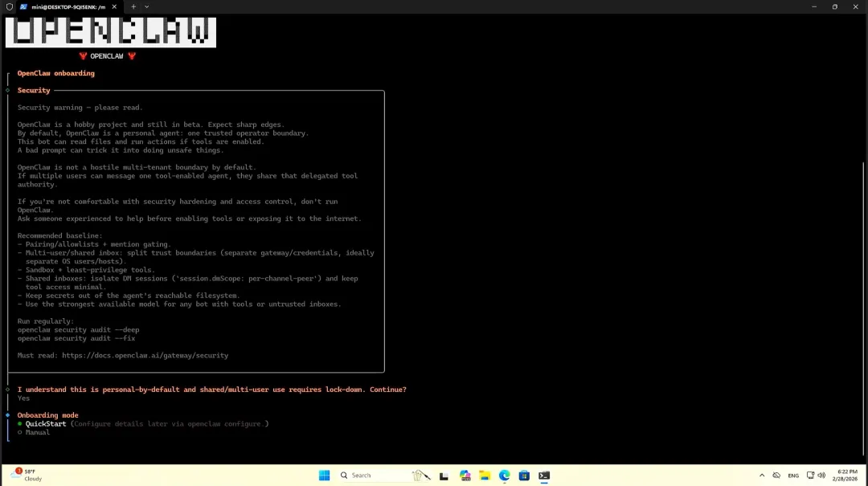Select the mini@DESKTOP-9QISENK terminal tab
Screen dimensions: 868x486
coord(68,6)
